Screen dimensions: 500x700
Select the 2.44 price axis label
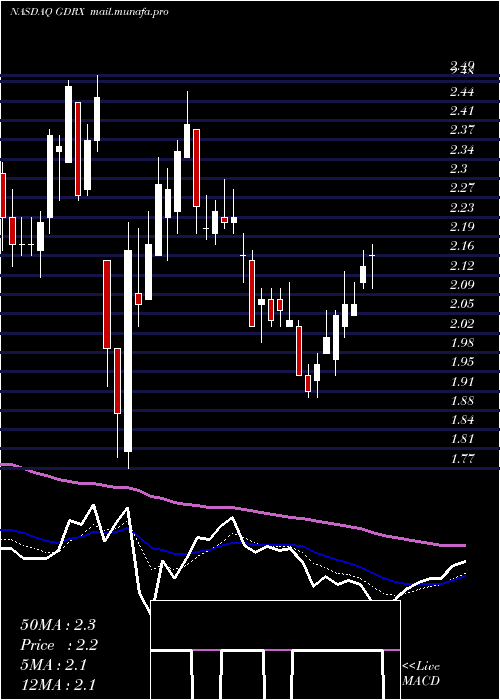[x=462, y=92]
